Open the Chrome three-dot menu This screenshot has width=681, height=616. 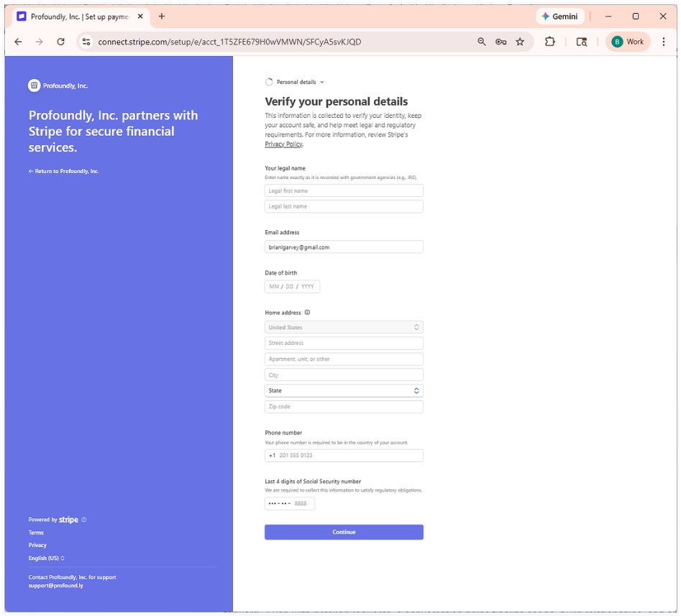pyautogui.click(x=663, y=42)
